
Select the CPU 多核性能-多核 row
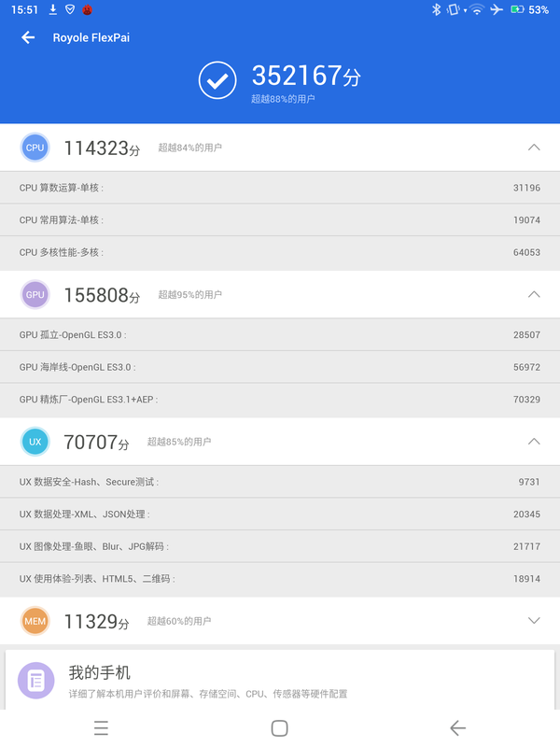click(x=280, y=253)
